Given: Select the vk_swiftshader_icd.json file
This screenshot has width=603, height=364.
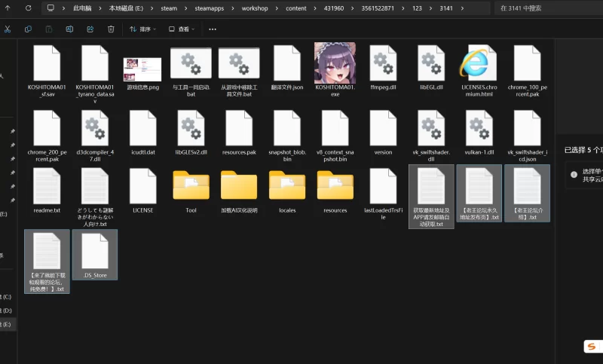Looking at the screenshot, I should click(x=527, y=136).
